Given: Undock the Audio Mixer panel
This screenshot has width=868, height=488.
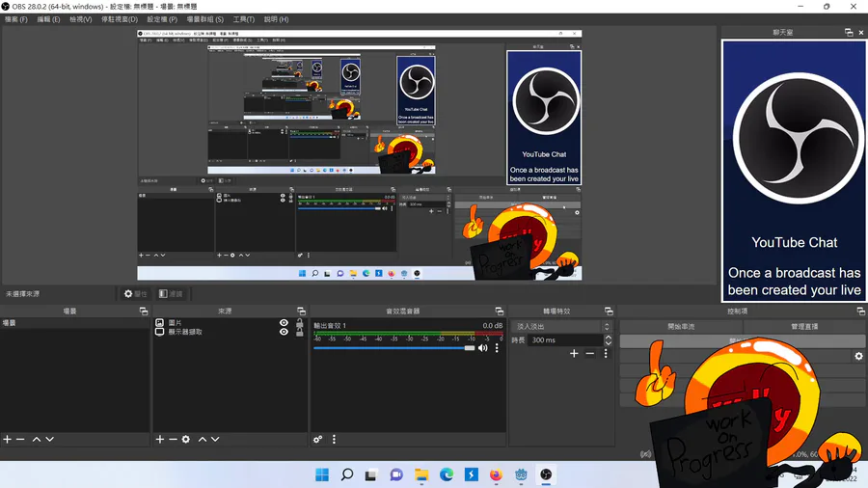Looking at the screenshot, I should tap(500, 312).
